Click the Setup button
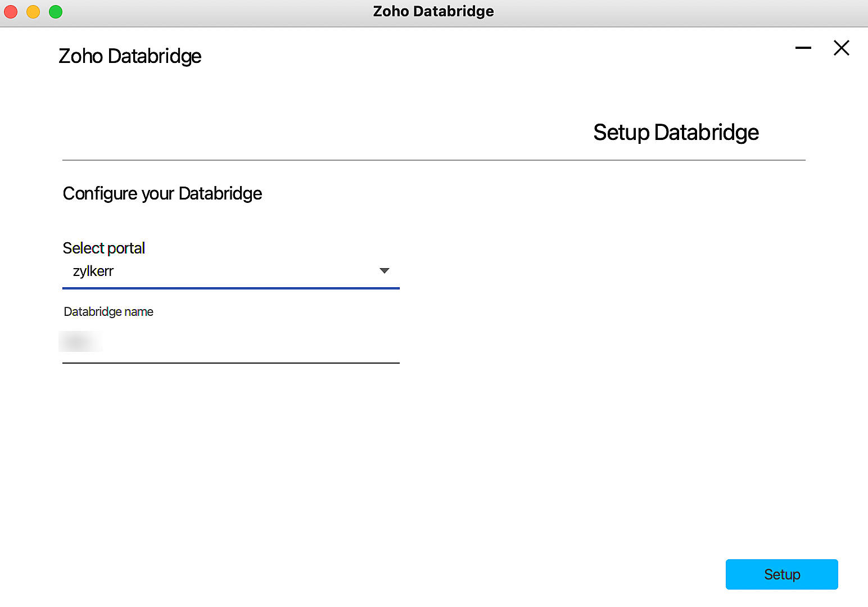This screenshot has width=868, height=607. click(x=781, y=574)
